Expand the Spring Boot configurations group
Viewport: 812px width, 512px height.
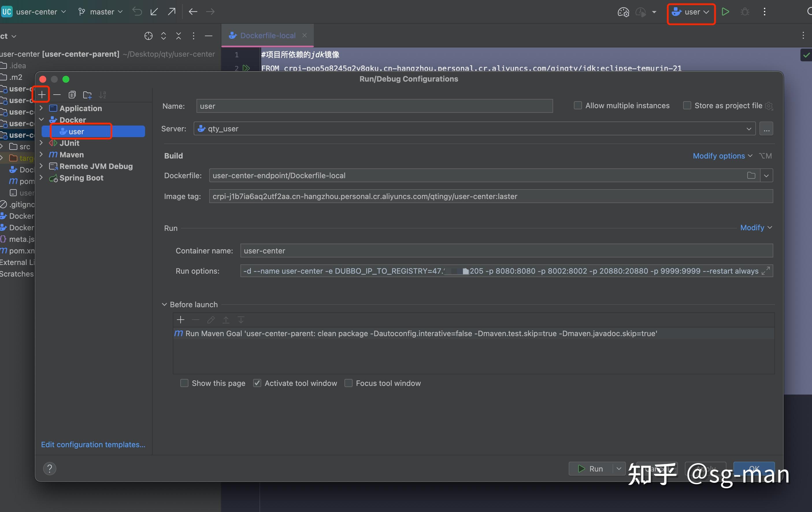41,178
